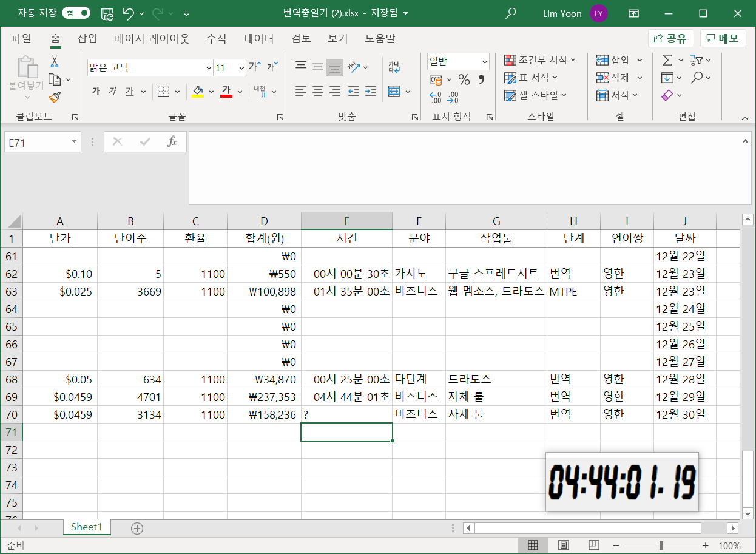Click the 메모 comments button
Viewport: 756px width, 554px height.
point(722,38)
